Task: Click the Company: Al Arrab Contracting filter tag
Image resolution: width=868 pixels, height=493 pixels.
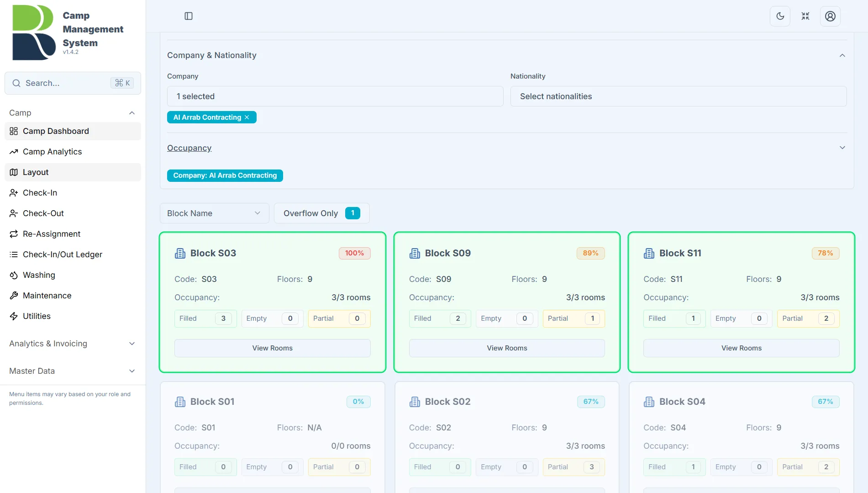Action: point(225,175)
